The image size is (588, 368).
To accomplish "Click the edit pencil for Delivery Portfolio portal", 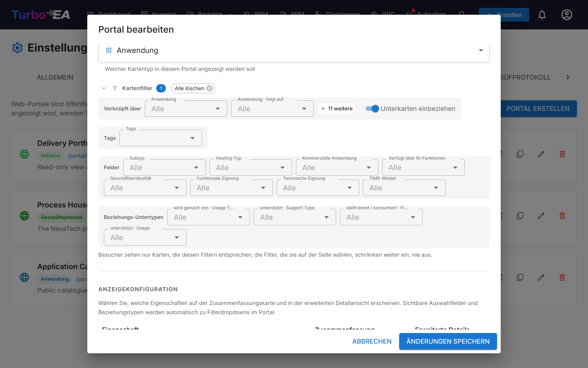I will [541, 154].
